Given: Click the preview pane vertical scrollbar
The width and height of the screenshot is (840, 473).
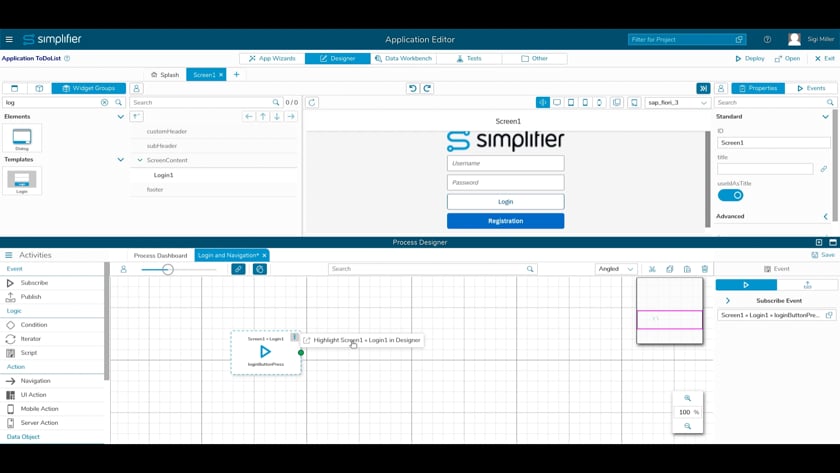Looking at the screenshot, I should [x=708, y=179].
